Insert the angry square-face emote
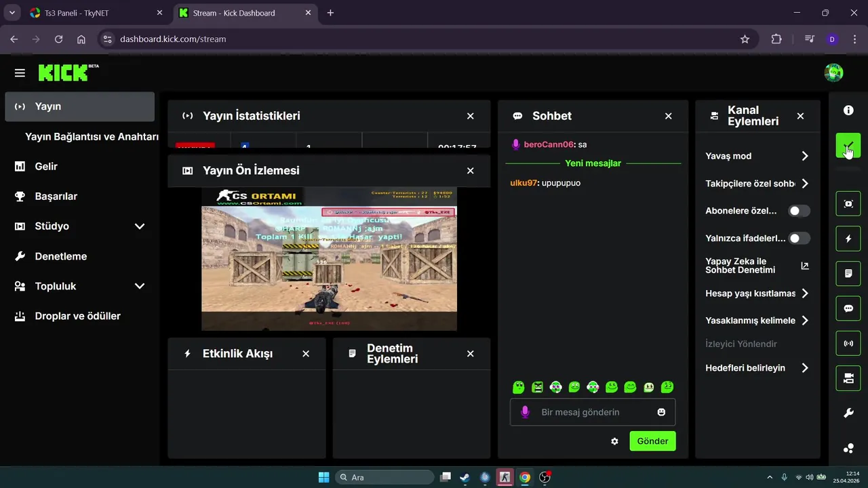Screen dimensions: 868x488 (537, 387)
